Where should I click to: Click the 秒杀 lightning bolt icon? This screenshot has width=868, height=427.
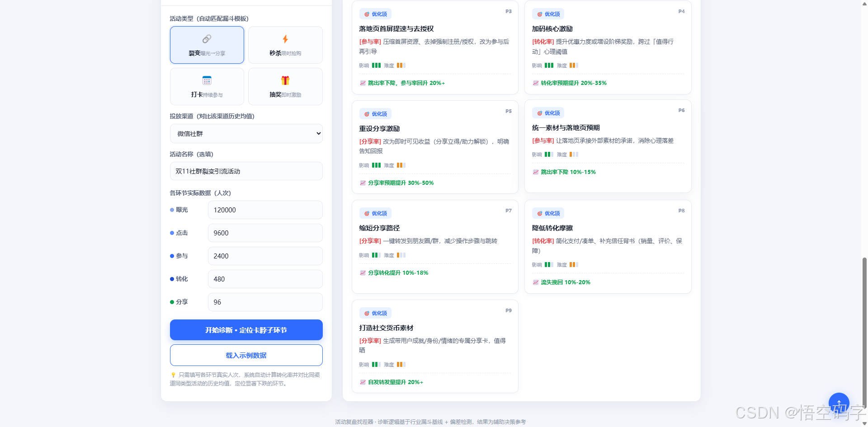tap(285, 39)
